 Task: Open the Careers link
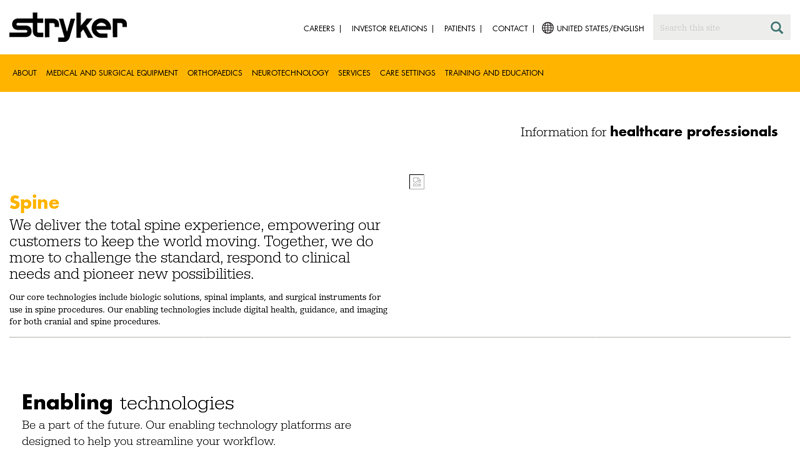pyautogui.click(x=319, y=29)
